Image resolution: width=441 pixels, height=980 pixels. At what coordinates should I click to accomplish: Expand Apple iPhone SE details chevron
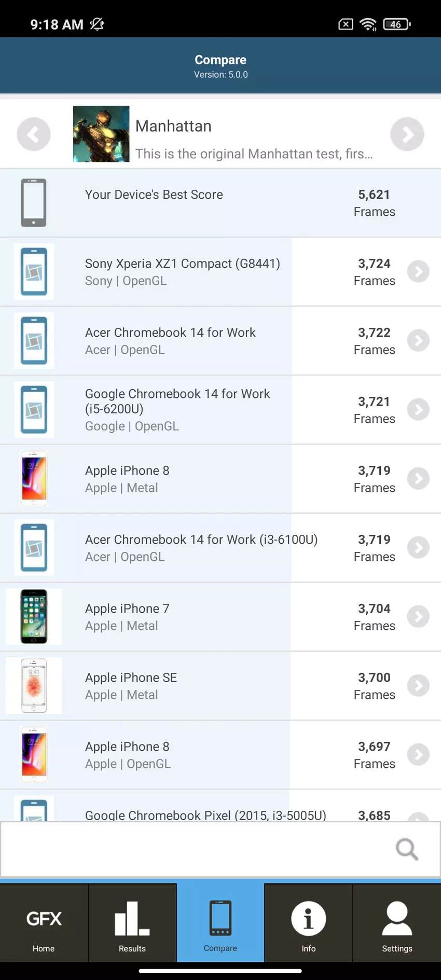coord(418,685)
